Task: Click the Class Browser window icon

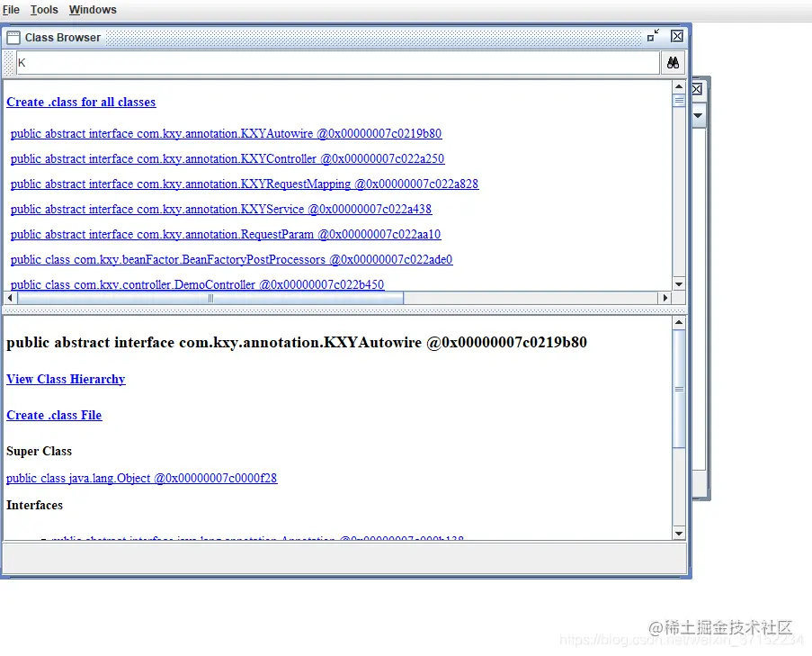Action: 13,38
